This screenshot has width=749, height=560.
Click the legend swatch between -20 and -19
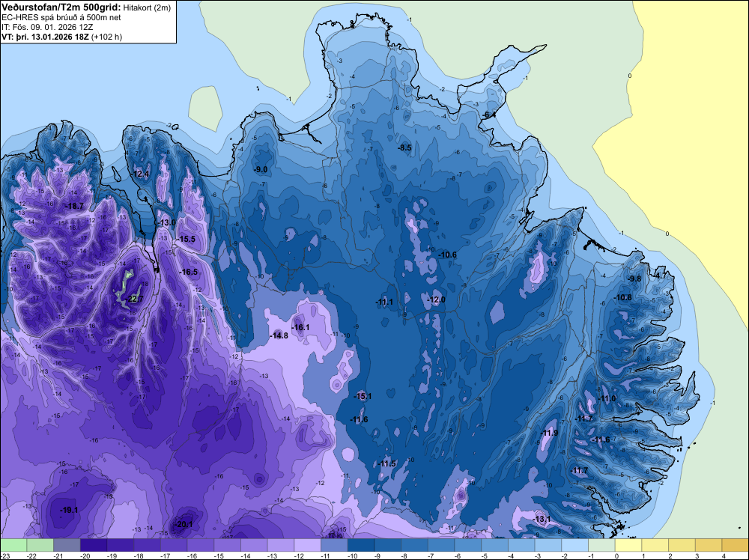[94, 545]
